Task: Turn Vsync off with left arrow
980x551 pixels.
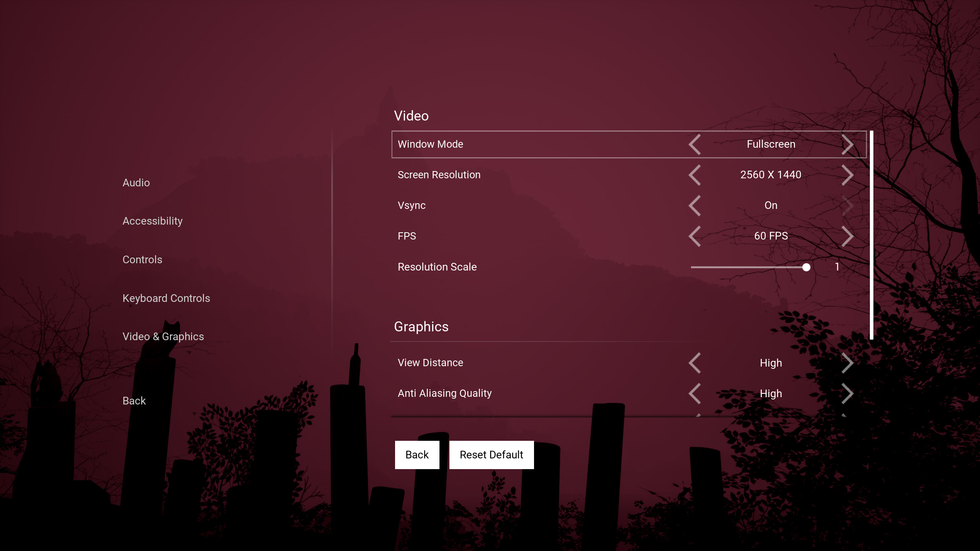Action: tap(694, 205)
